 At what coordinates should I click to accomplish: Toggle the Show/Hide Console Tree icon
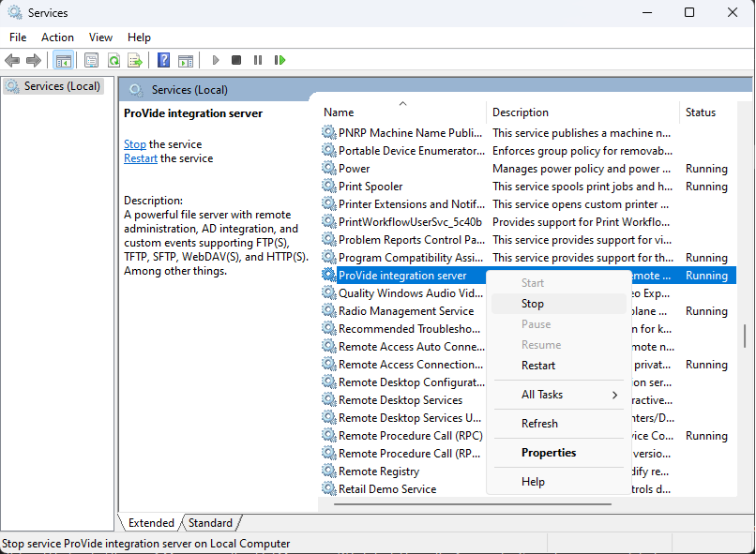coord(63,60)
